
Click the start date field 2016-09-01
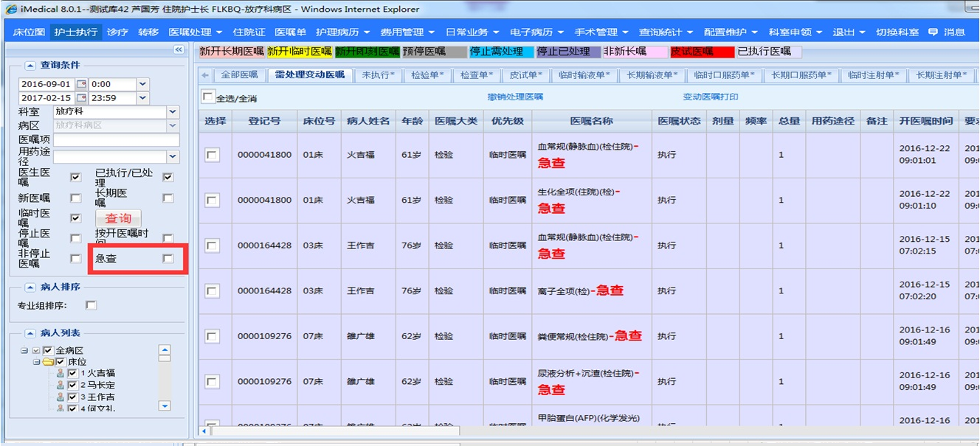pyautogui.click(x=47, y=84)
